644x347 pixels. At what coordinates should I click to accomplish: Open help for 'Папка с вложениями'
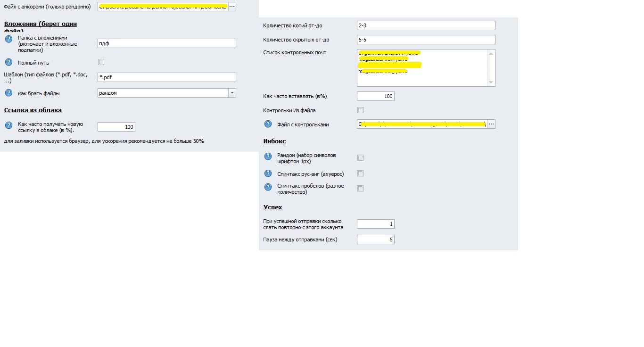[x=8, y=39]
